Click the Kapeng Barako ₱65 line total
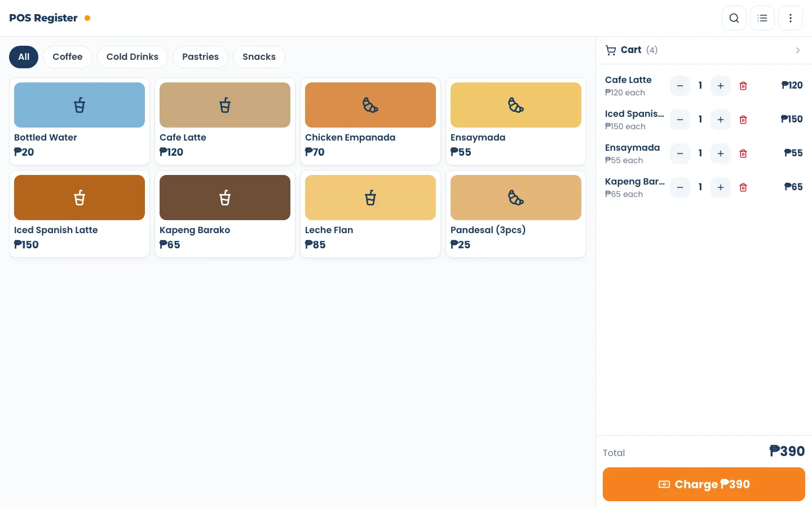 pyautogui.click(x=793, y=187)
